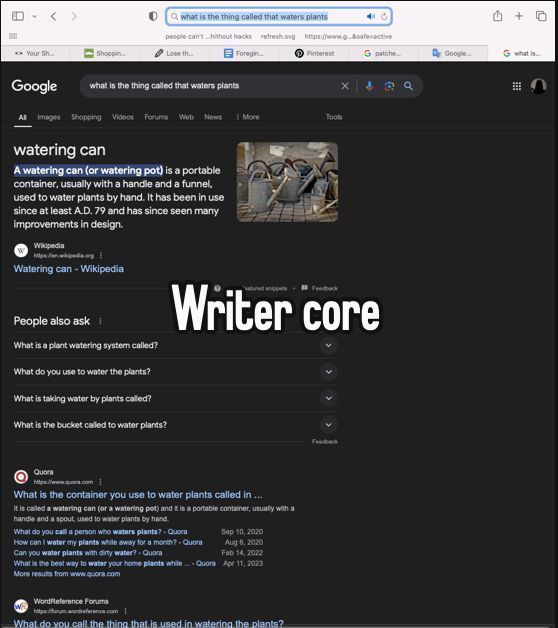Switch to the 'patche...' tab
Screen dimensions: 558x628
point(384,53)
